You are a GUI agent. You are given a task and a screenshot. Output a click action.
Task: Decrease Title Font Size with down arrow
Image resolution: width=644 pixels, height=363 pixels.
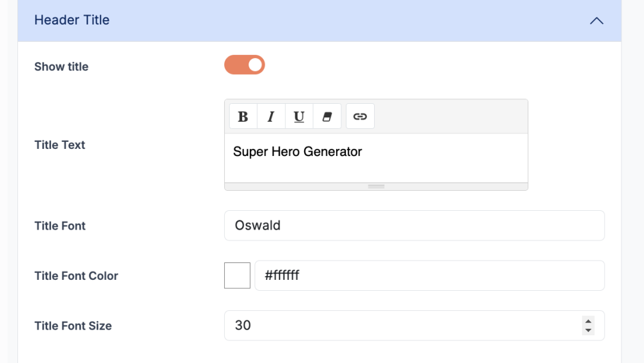point(588,331)
